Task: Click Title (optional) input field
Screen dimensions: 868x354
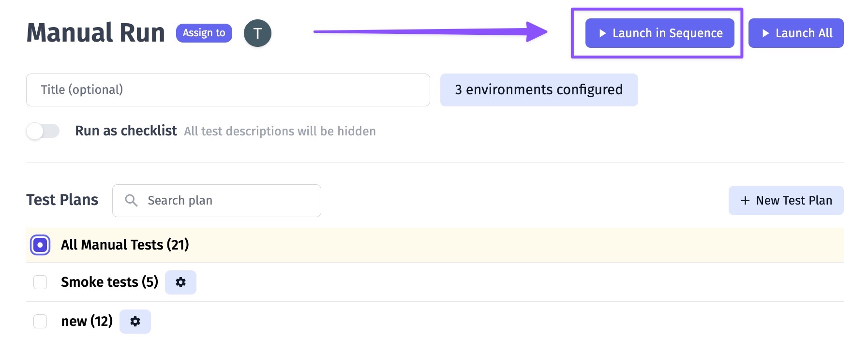Action: 227,90
